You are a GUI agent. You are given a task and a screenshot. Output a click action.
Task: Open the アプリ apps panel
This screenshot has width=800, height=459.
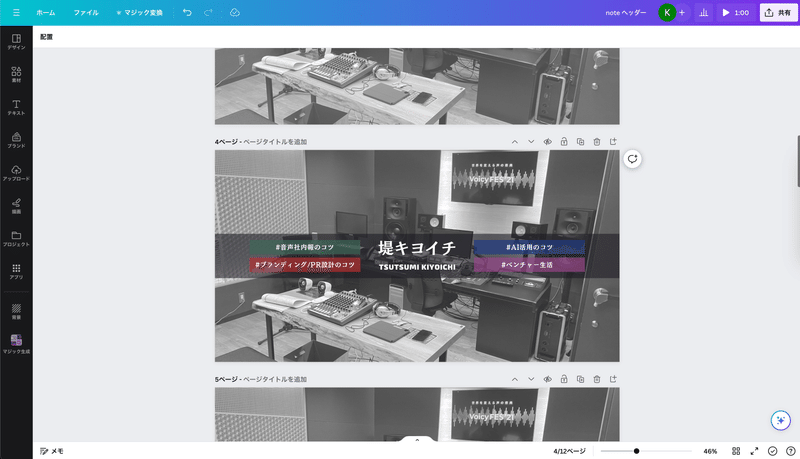point(16,271)
